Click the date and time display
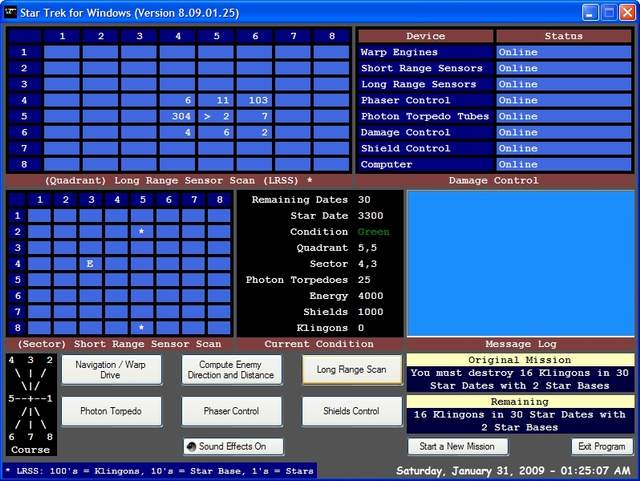This screenshot has width=640, height=481. 513,471
